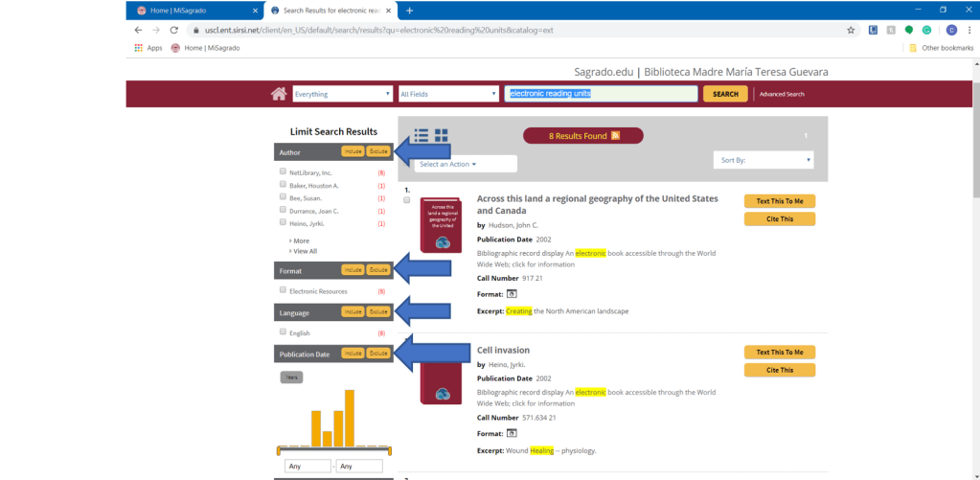This screenshot has height=480, width=980.
Task: Open the Everything search scope dropdown
Action: click(343, 94)
